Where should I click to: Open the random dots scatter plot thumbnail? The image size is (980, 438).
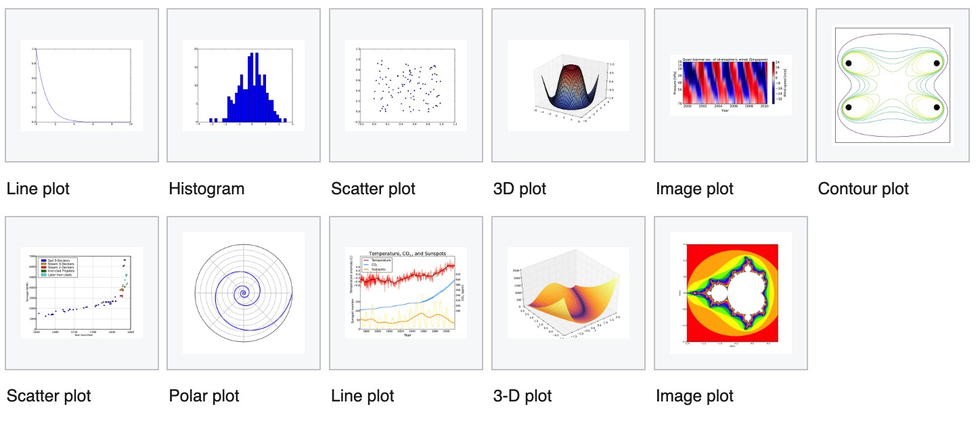coord(406,85)
